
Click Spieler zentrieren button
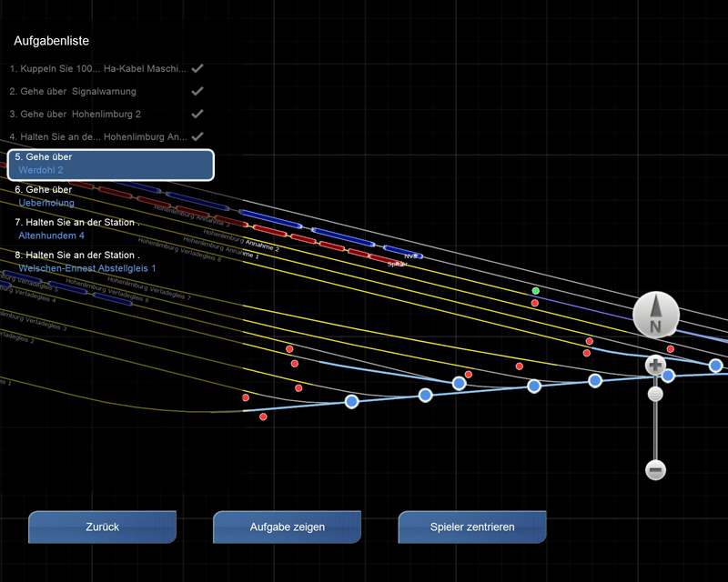[x=472, y=527]
